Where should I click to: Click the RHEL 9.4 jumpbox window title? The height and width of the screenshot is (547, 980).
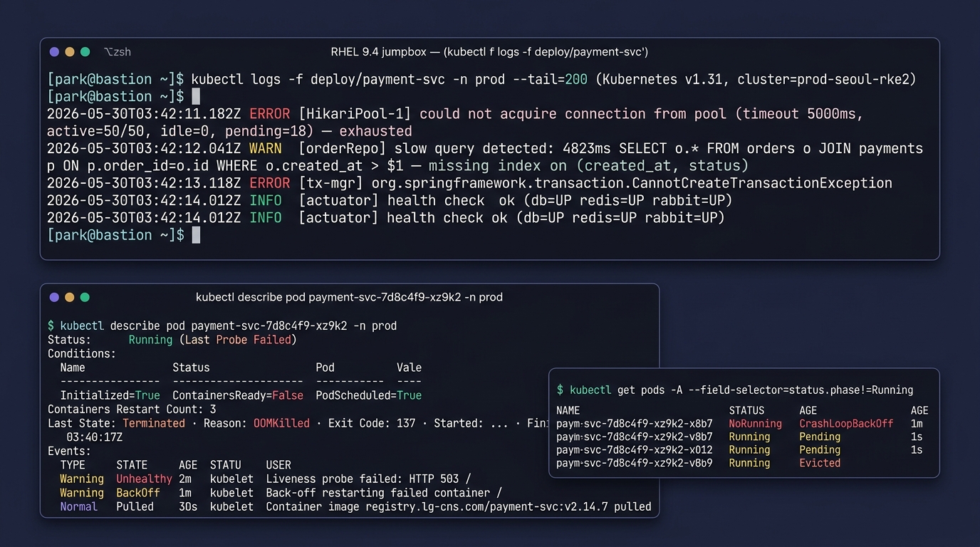click(489, 52)
